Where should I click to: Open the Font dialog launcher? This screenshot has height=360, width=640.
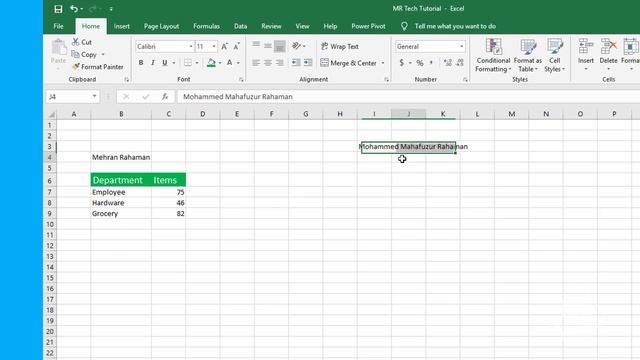pyautogui.click(x=241, y=80)
